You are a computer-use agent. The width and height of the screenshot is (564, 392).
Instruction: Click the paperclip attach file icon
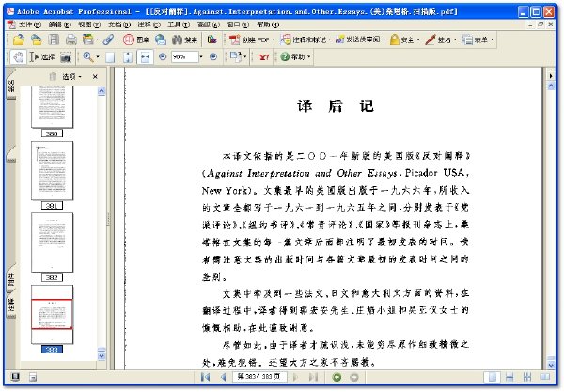tap(108, 39)
